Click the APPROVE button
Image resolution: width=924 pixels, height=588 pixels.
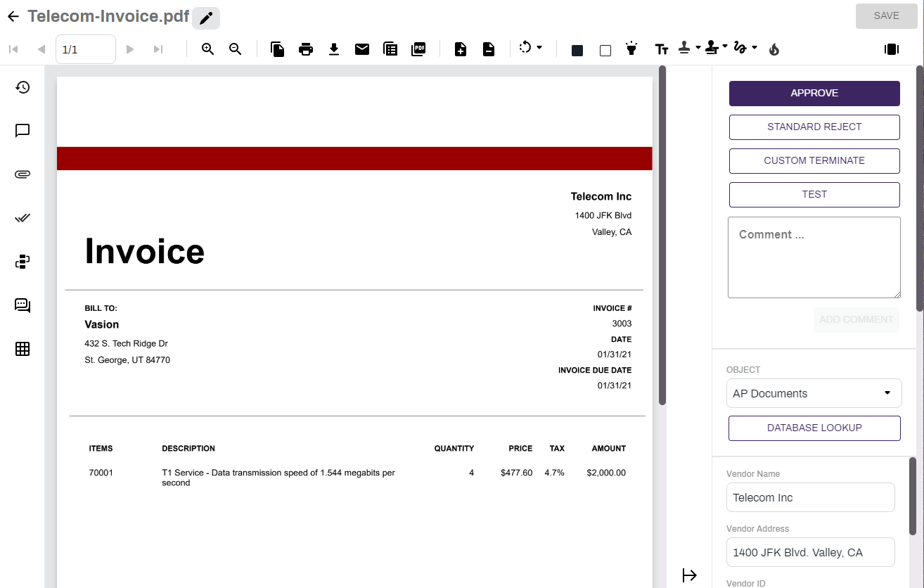[x=814, y=94]
